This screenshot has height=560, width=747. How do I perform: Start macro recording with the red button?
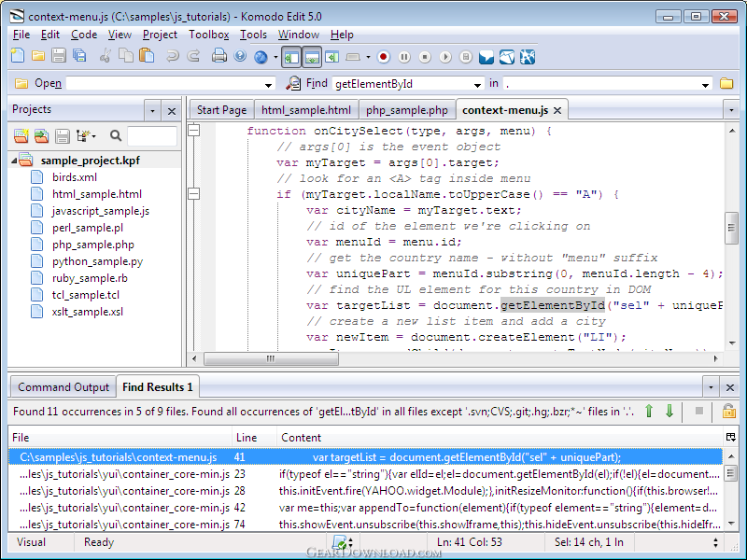[x=384, y=57]
